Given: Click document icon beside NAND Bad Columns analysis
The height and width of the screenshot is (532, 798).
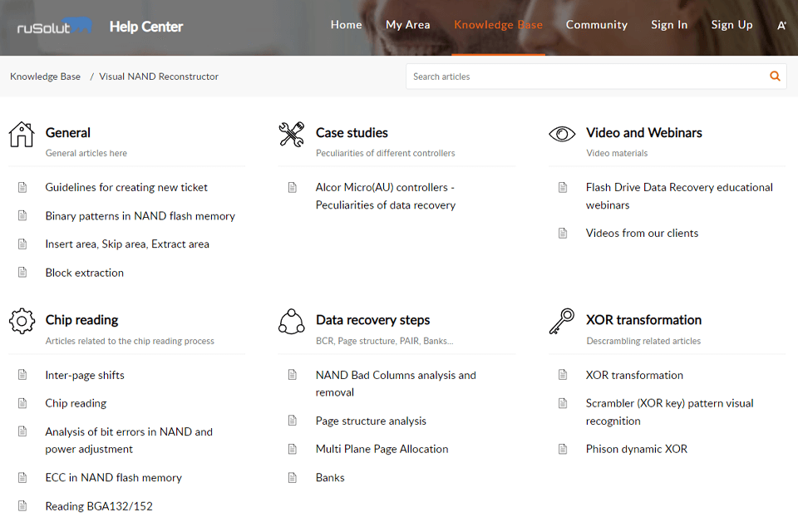Looking at the screenshot, I should [292, 375].
